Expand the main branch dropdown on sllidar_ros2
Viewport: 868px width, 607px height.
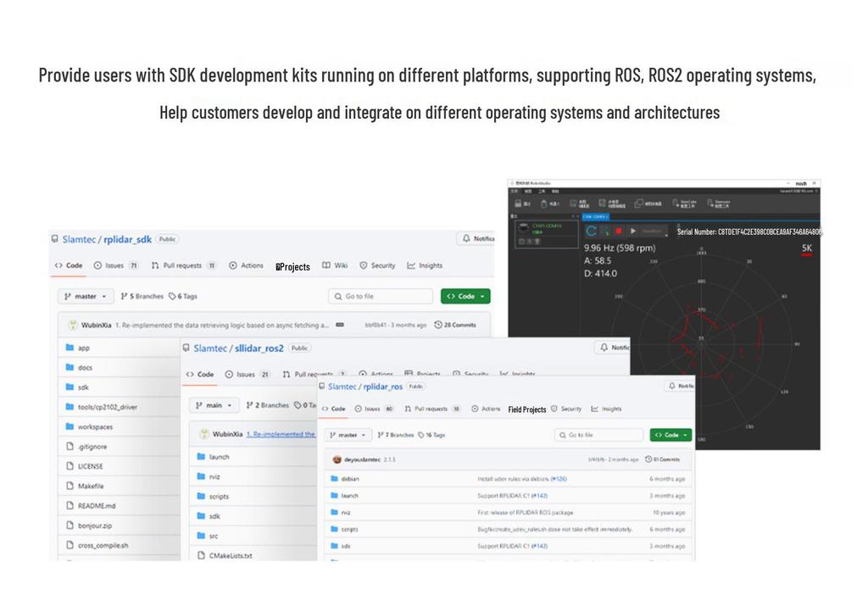tap(214, 405)
